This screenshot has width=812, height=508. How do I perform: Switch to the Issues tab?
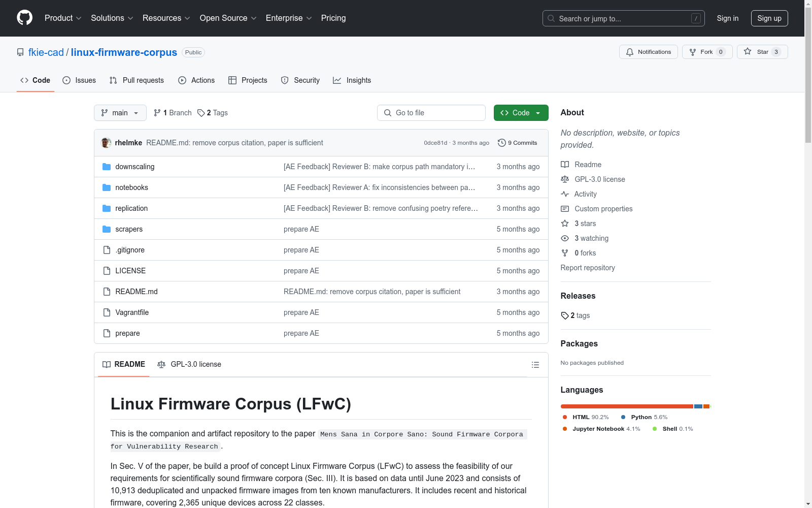[79, 80]
